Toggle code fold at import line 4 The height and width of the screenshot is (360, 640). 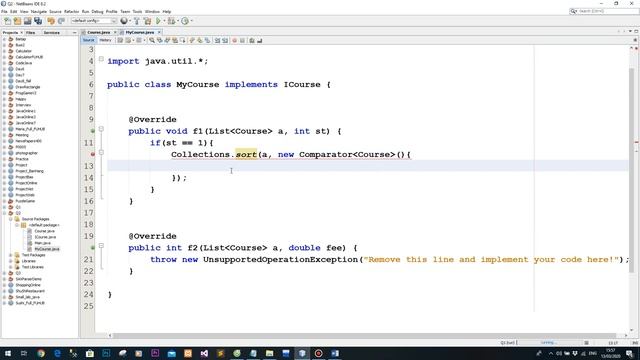[101, 59]
